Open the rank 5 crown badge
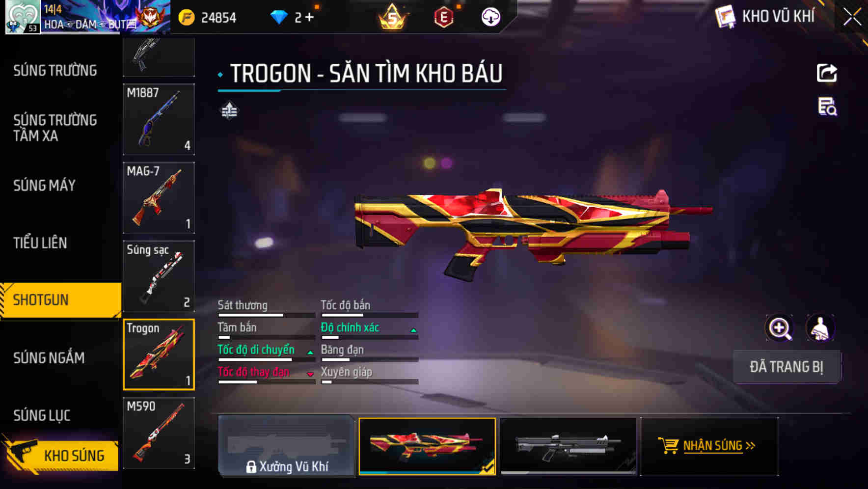 392,18
